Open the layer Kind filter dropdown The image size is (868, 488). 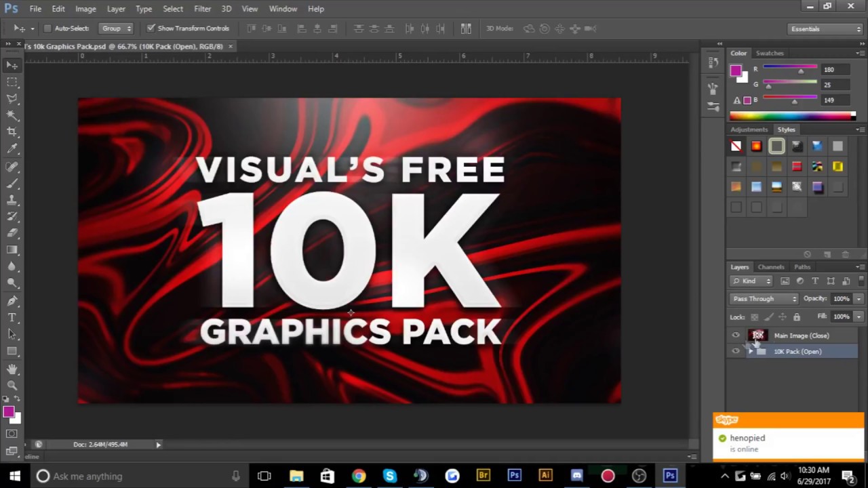752,281
